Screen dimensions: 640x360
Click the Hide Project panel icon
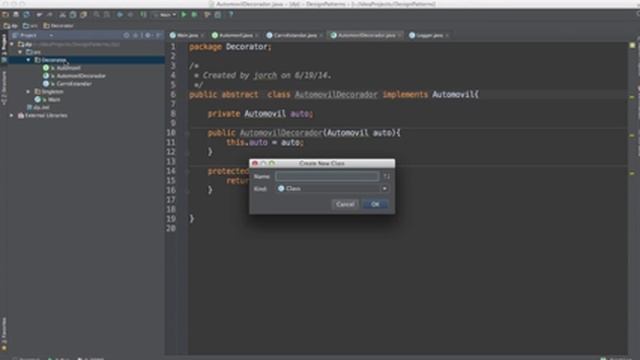coord(158,36)
